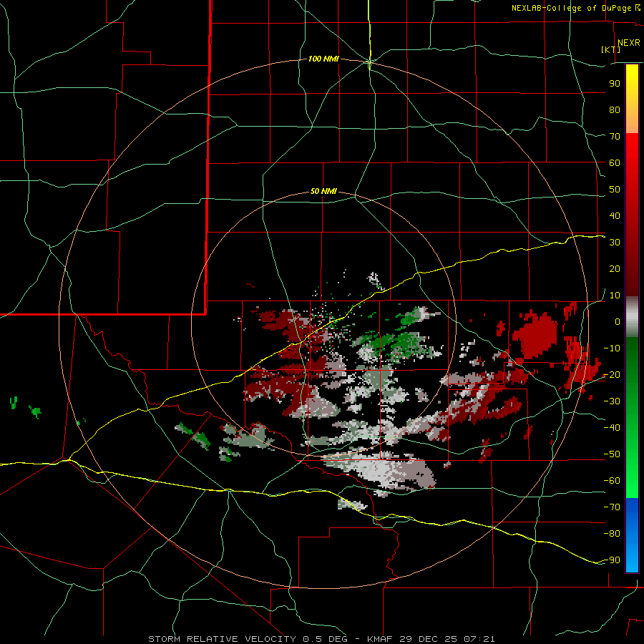This screenshot has height=644, width=644.
Task: Click the 10 scale value
Action: 615,296
